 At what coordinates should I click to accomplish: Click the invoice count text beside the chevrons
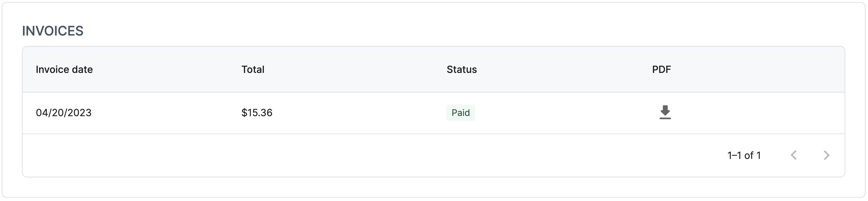pyautogui.click(x=744, y=156)
